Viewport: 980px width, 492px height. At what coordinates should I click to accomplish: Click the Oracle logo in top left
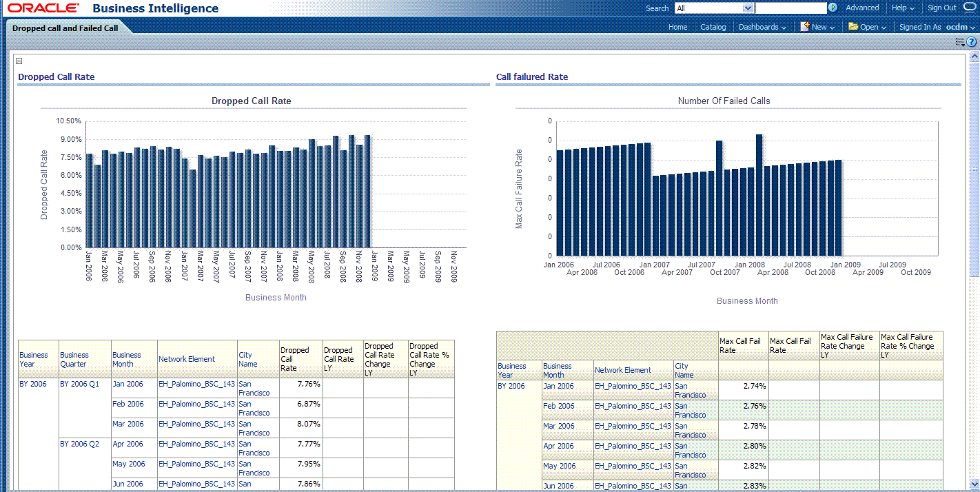(x=43, y=8)
